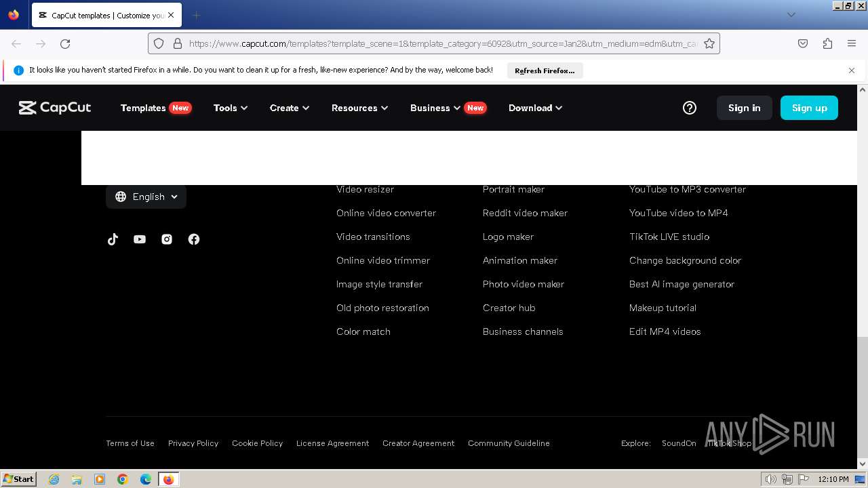Click the browser address bar URL

click(x=442, y=43)
